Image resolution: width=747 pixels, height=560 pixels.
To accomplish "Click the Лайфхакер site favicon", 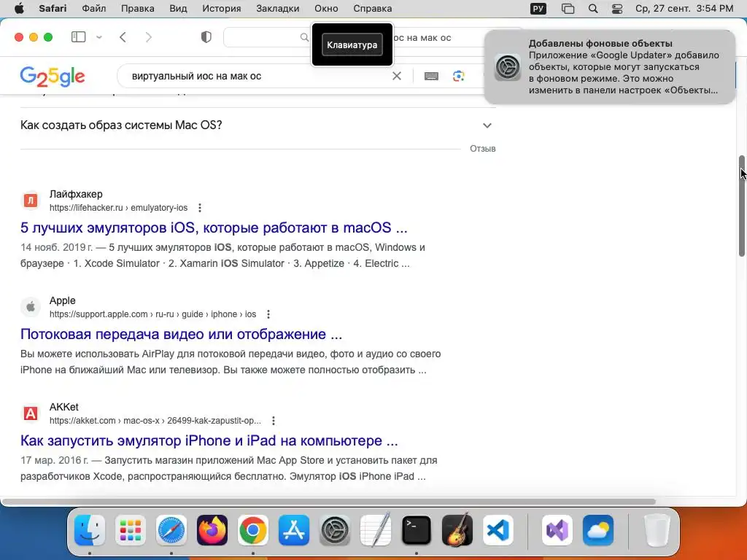I will [31, 201].
